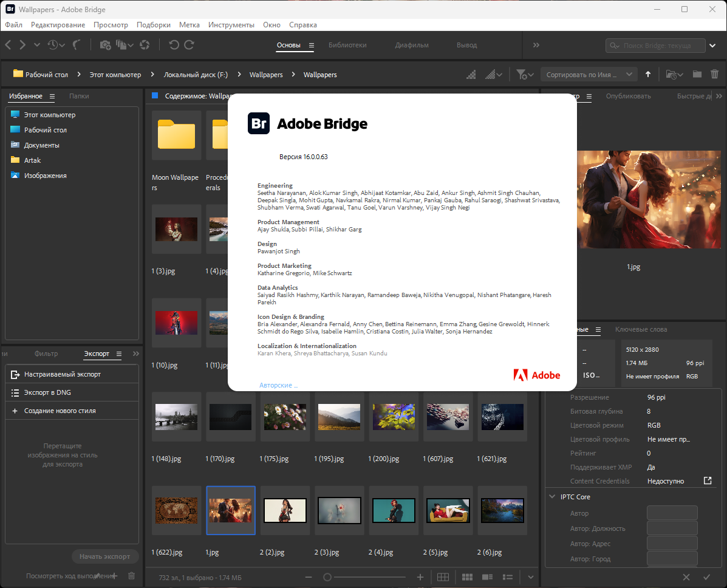
Task: Expand more workspaces double chevron
Action: [536, 45]
